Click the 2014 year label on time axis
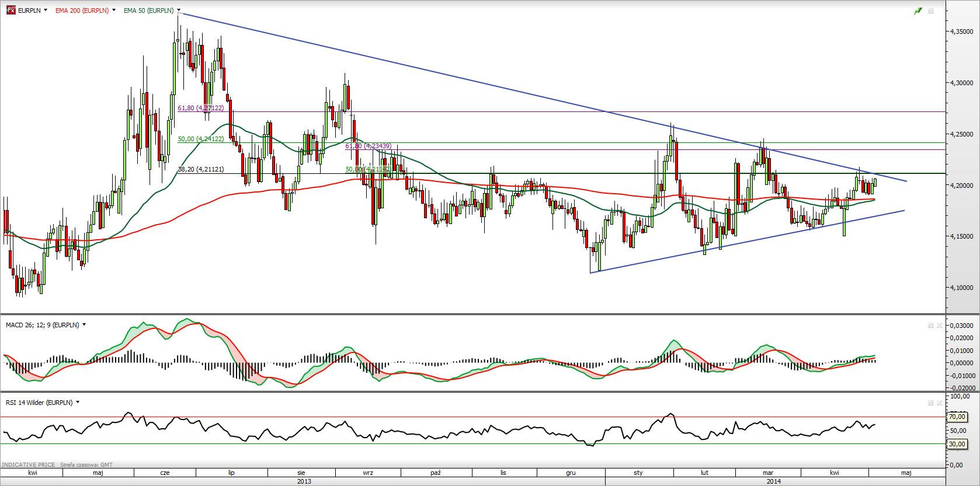 (774, 481)
